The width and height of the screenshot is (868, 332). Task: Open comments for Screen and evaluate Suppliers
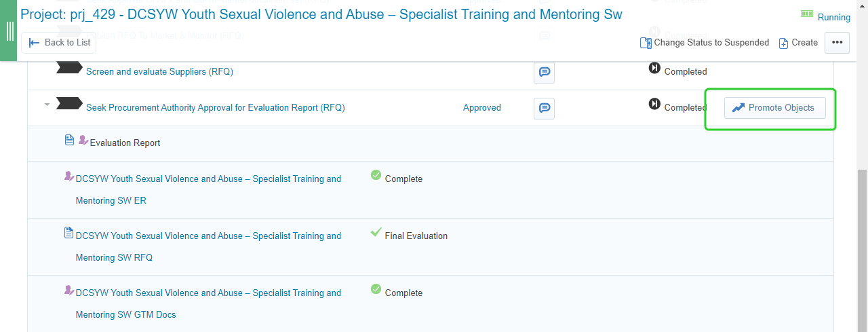544,72
